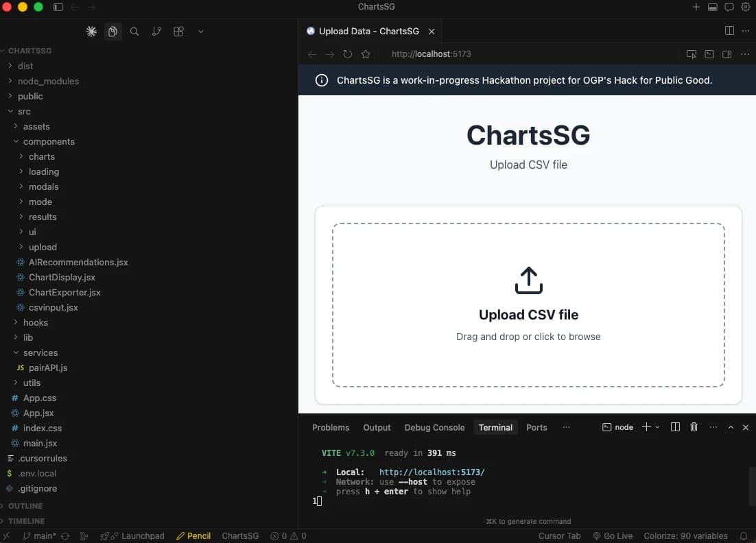Kill the terminal using the trash icon

[694, 426]
